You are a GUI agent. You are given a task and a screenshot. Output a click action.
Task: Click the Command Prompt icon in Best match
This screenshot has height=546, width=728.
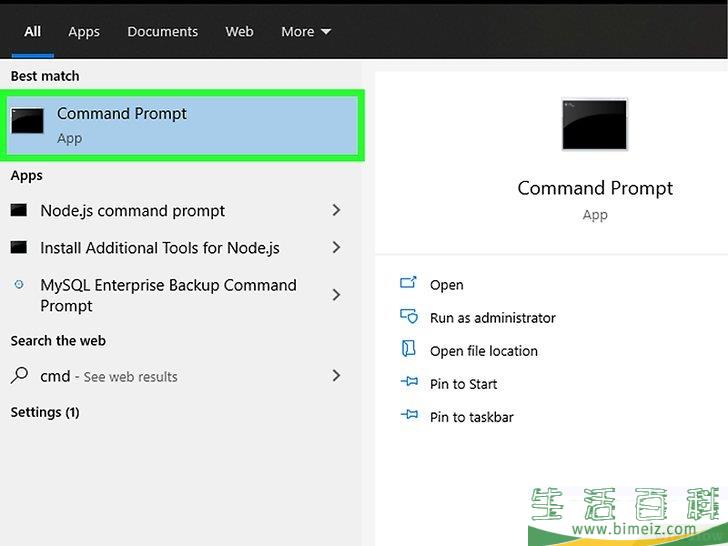pos(28,121)
